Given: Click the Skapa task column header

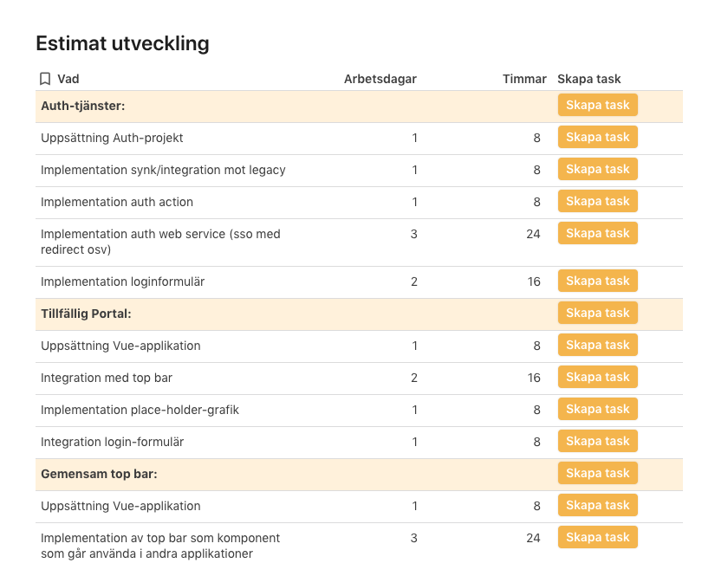Looking at the screenshot, I should coord(588,79).
